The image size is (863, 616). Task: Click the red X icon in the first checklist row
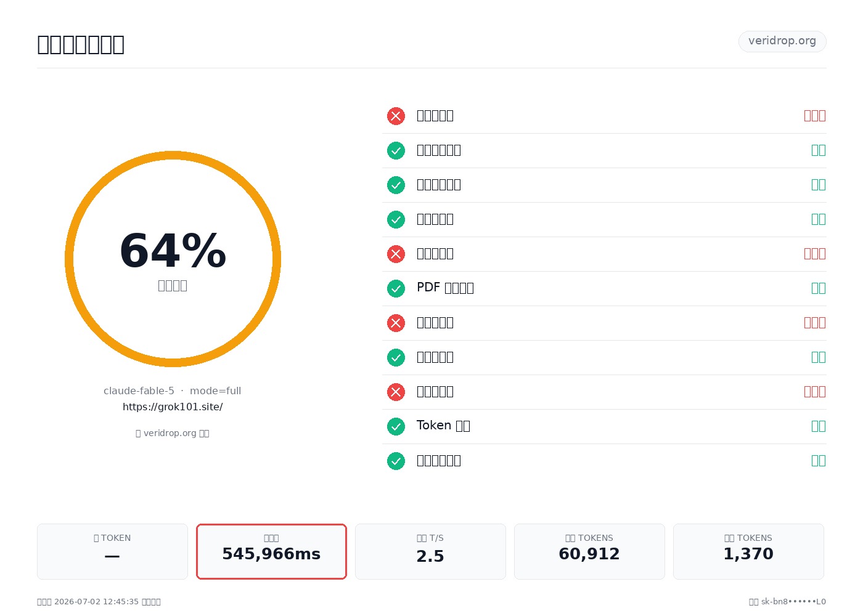pos(396,116)
